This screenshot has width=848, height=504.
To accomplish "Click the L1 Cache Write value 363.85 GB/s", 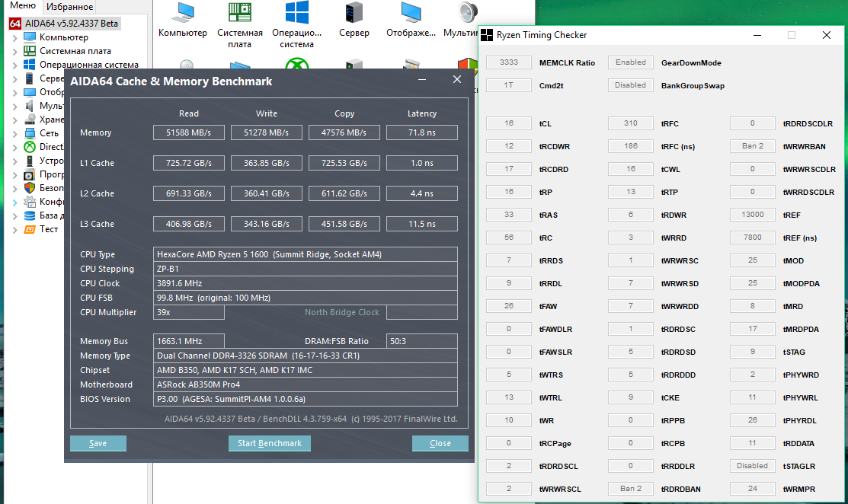I will coord(266,163).
